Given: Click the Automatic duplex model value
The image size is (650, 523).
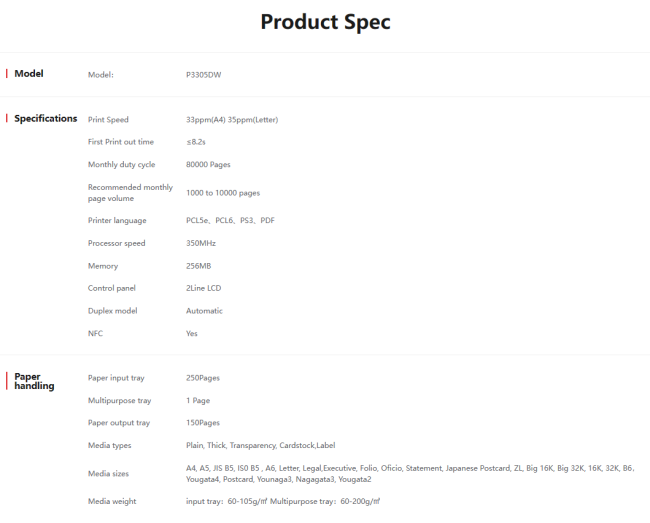Looking at the screenshot, I should 204,311.
